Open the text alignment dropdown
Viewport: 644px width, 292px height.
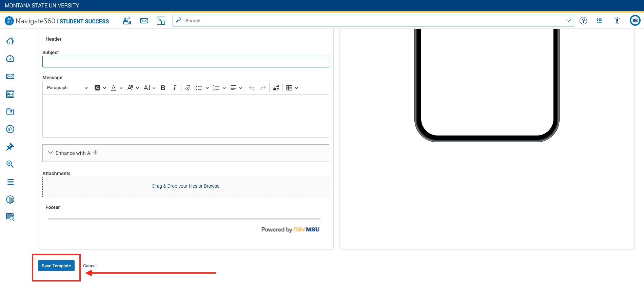(x=236, y=88)
